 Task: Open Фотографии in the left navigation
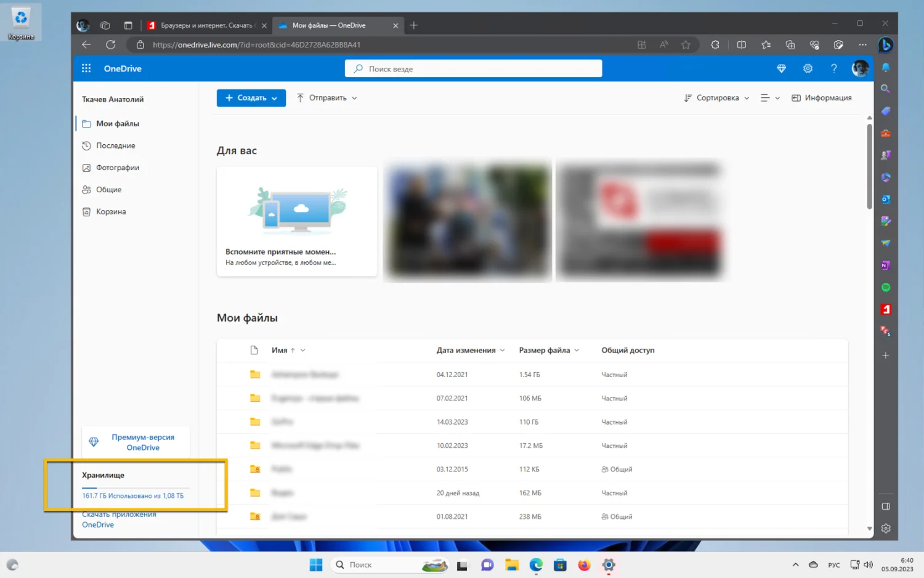coord(117,168)
